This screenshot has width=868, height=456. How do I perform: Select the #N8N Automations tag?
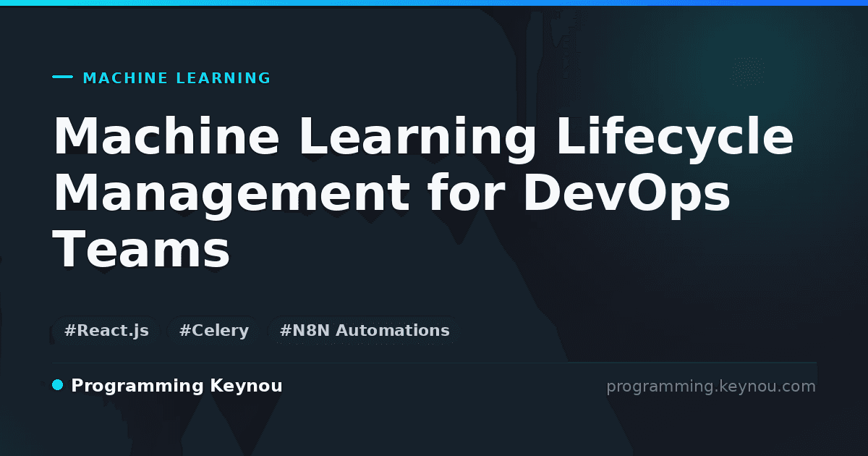[x=365, y=331]
